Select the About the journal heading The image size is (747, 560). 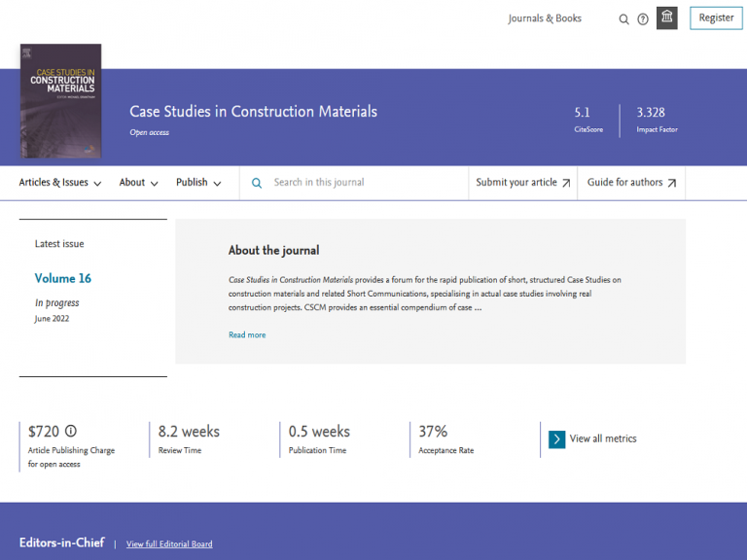(274, 251)
